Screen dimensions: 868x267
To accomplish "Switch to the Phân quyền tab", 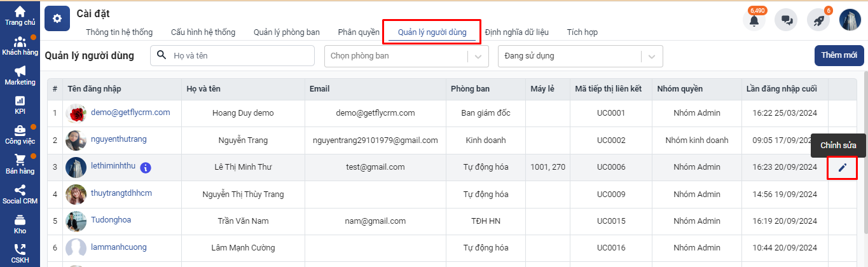I will 359,32.
